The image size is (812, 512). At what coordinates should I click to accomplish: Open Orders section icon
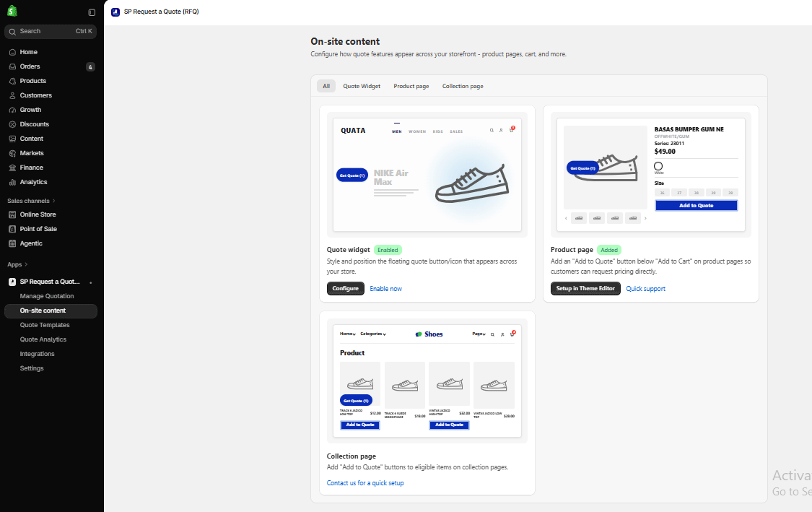(12, 67)
